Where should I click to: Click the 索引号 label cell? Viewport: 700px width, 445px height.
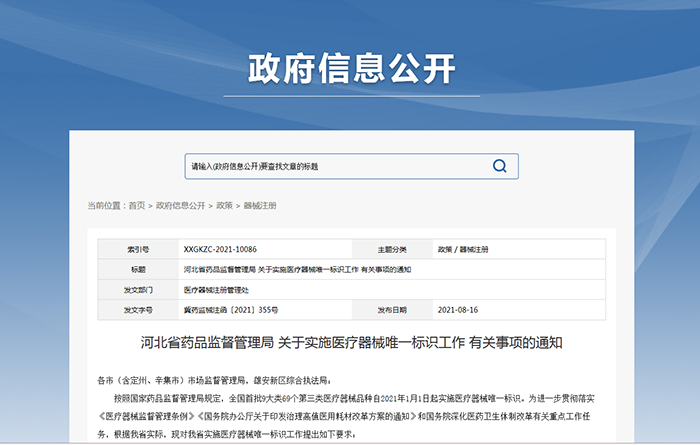point(137,249)
